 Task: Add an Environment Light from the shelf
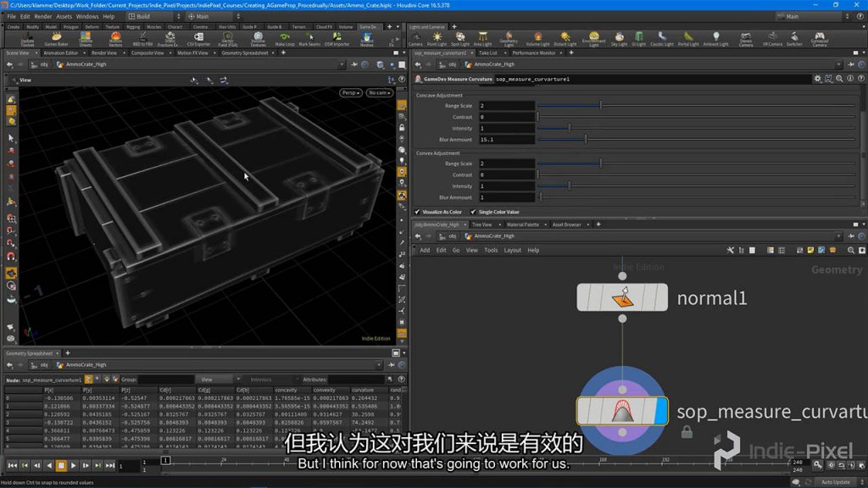pyautogui.click(x=593, y=39)
